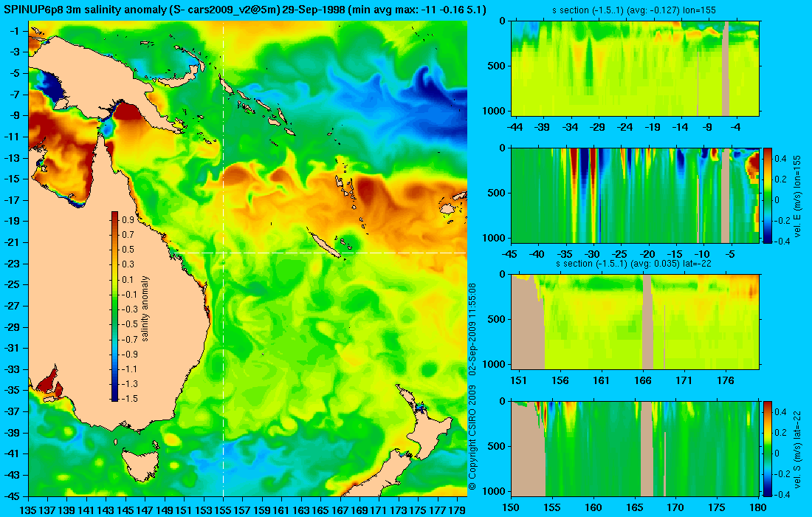Click the 's section (avg: 0.035) lat=-22' title
The height and width of the screenshot is (517, 812).
coord(634,264)
